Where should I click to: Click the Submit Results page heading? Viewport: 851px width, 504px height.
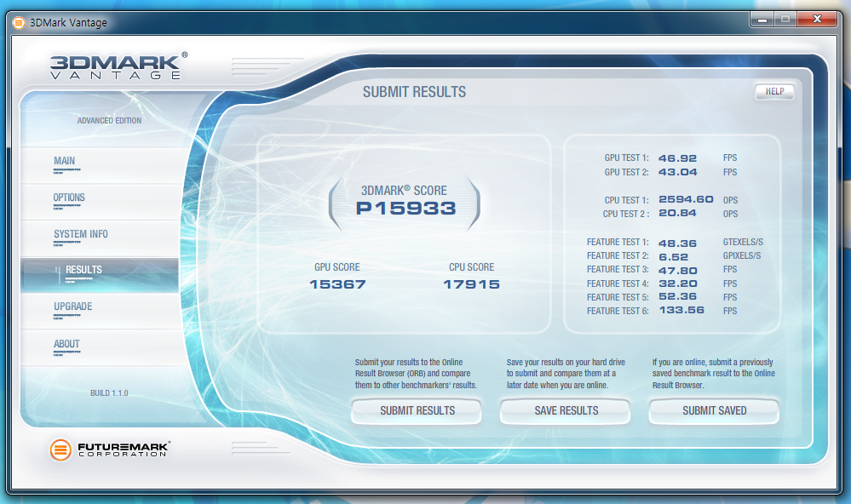click(x=414, y=92)
